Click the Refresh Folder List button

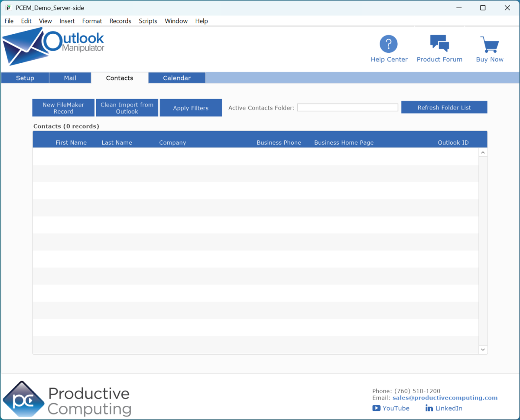point(444,107)
